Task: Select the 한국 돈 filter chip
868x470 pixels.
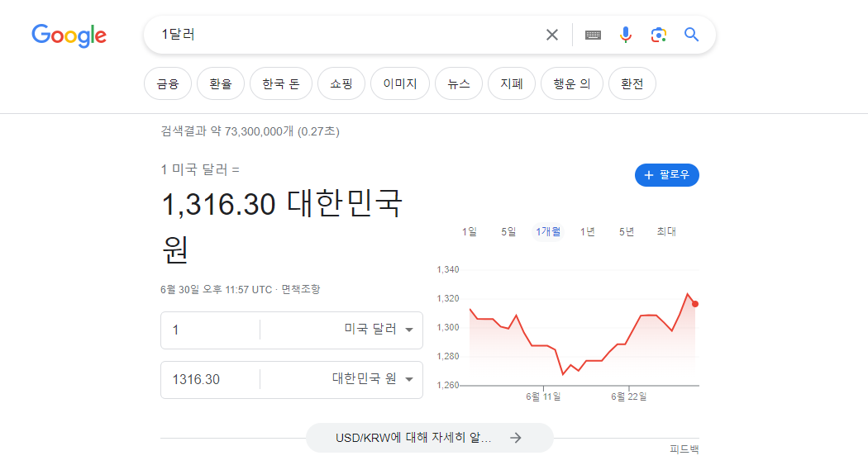Action: [281, 83]
